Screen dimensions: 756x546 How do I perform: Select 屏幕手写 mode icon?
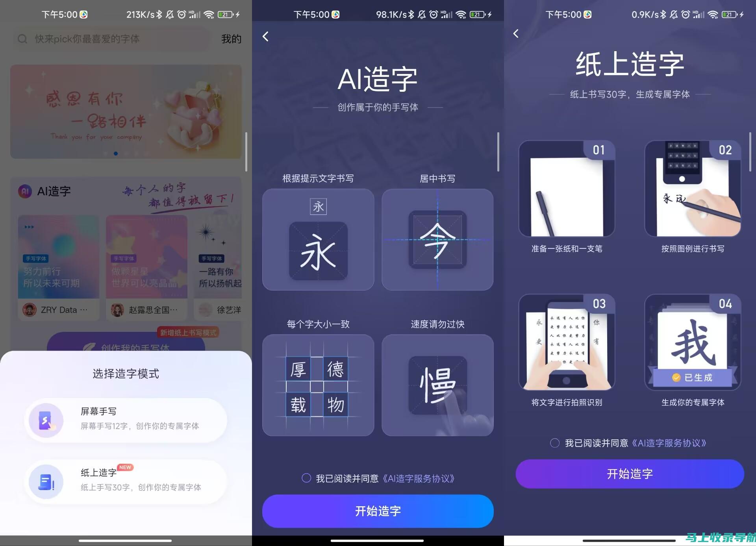[45, 420]
